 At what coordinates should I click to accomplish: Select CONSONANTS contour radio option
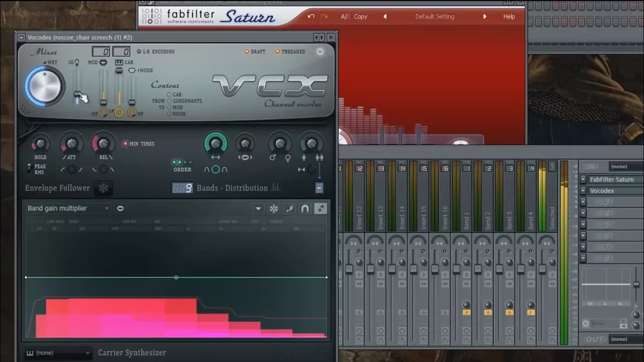[x=170, y=101]
